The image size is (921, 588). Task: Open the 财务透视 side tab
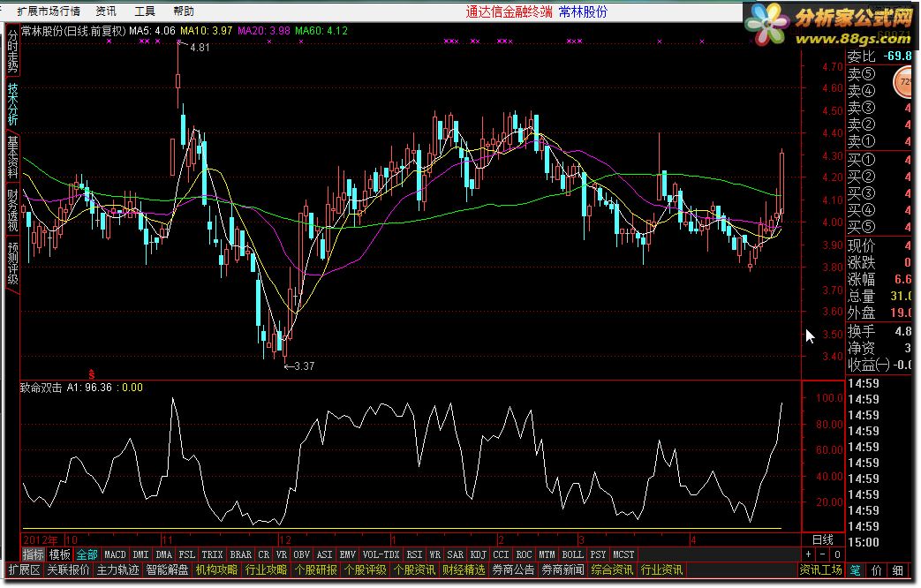[x=12, y=209]
